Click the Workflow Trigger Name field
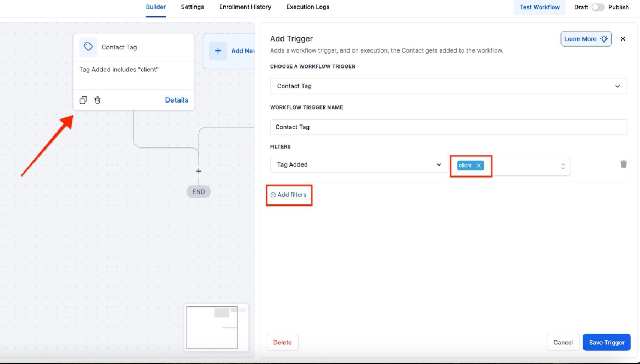Viewport: 640px width, 364px height. tap(448, 127)
